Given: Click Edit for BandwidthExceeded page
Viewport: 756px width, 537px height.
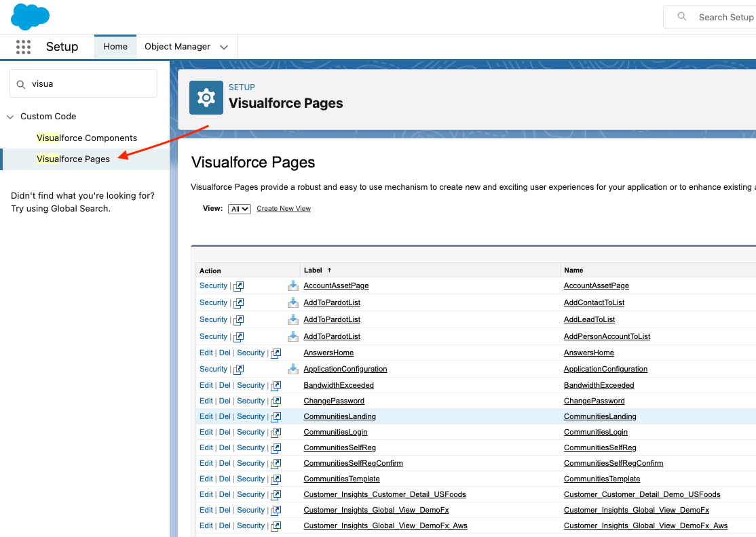Looking at the screenshot, I should tap(206, 385).
